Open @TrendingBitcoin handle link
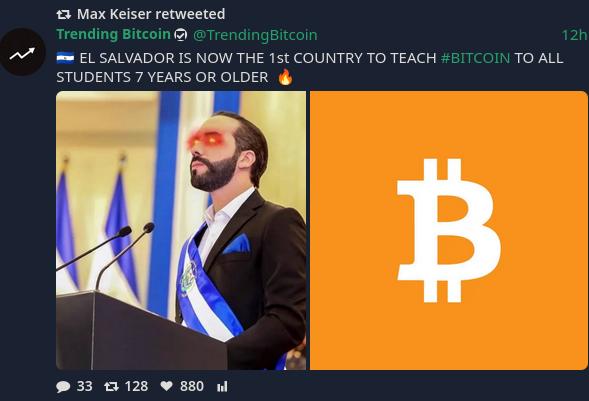Viewport: 589px width, 401px height. coord(255,35)
